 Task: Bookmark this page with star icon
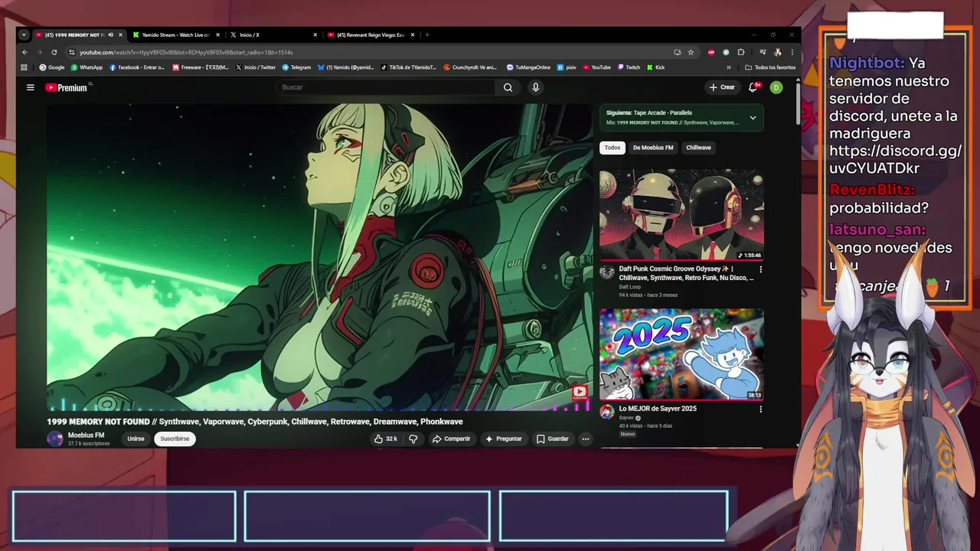(x=691, y=52)
